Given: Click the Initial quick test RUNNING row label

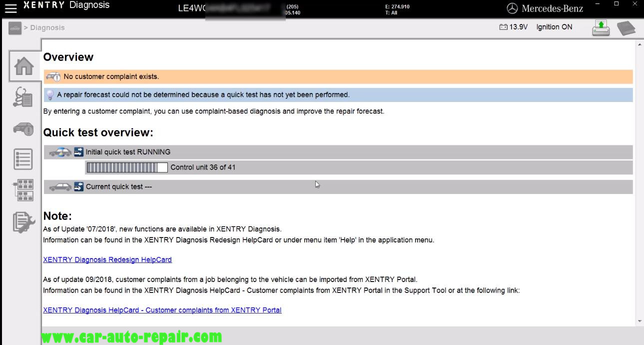Looking at the screenshot, I should [x=128, y=152].
